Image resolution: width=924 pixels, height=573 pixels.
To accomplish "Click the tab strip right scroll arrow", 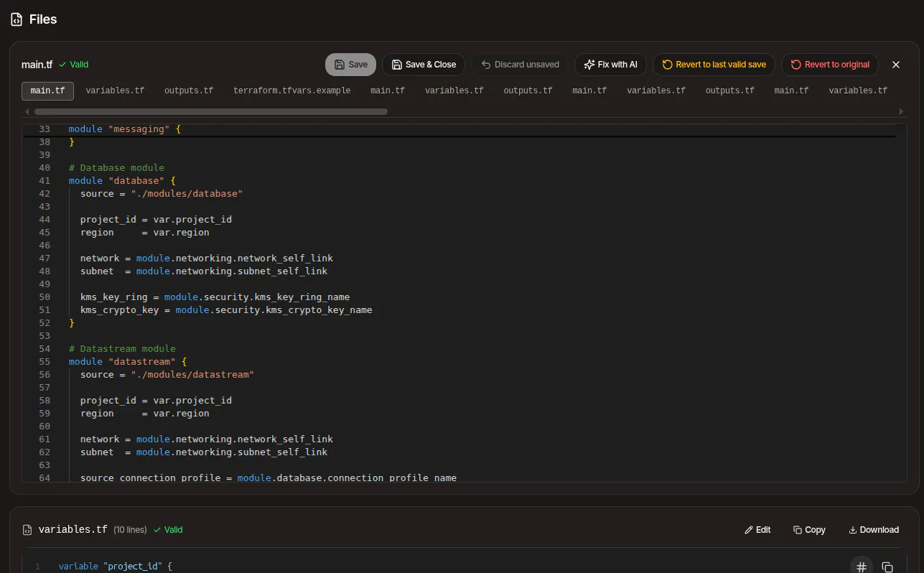I will (x=902, y=112).
